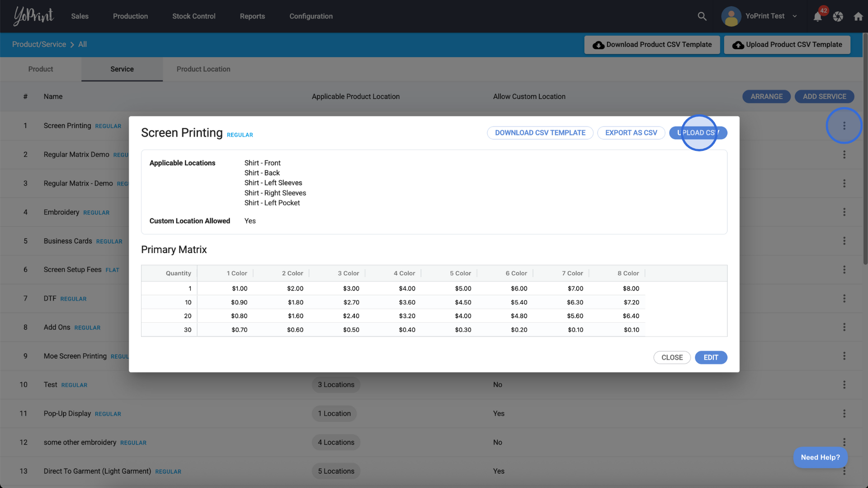This screenshot has width=868, height=488.
Task: Click EXPORT AS CSV button
Action: coord(631,133)
